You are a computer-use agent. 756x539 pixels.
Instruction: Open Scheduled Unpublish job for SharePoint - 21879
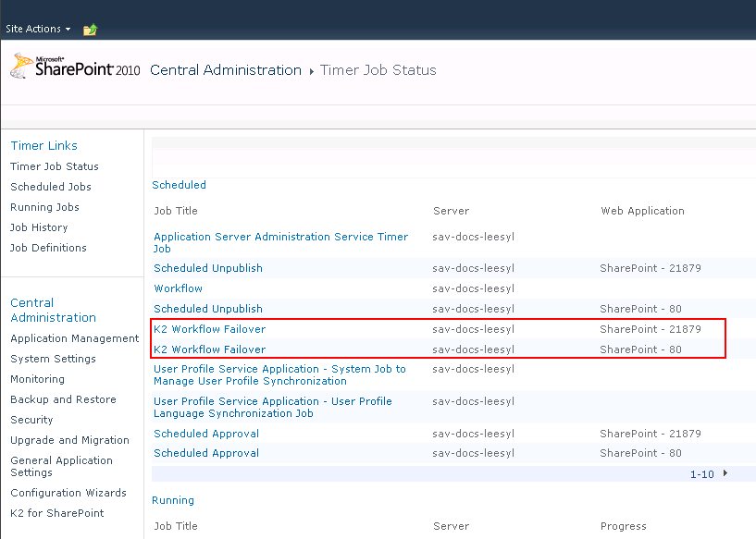click(x=208, y=268)
